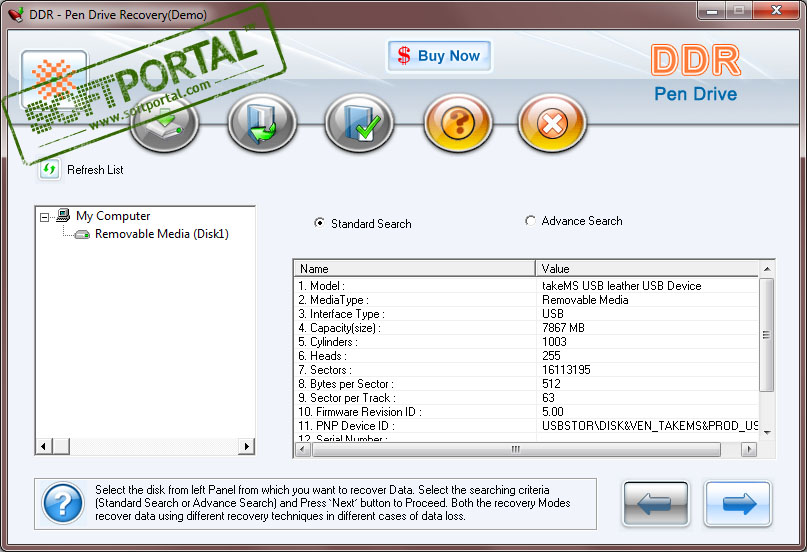This screenshot has height=552, width=807.
Task: Click the USBSTOR\DISK&VEN_TAKEMS value
Action: tap(650, 426)
